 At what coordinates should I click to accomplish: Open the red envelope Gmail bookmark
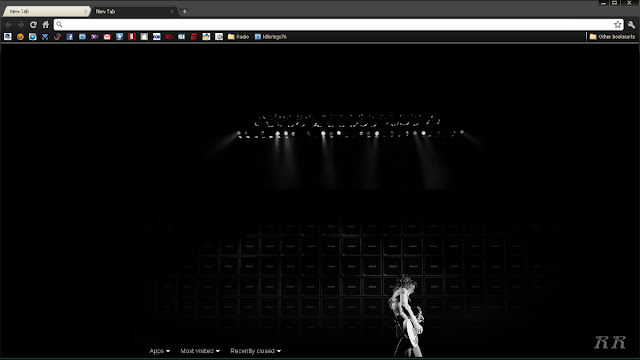click(107, 37)
